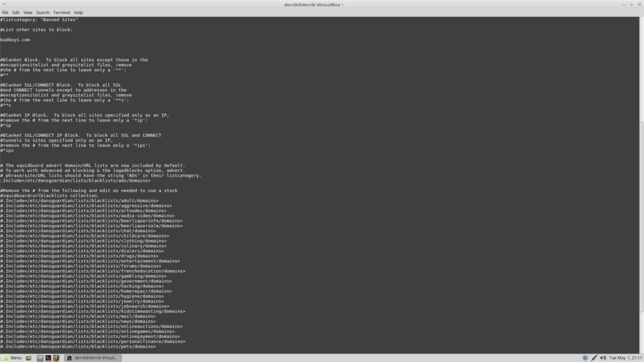Select the derrik@derrik-Virtual taskbar window button
This screenshot has width=644, height=362.
93,358
